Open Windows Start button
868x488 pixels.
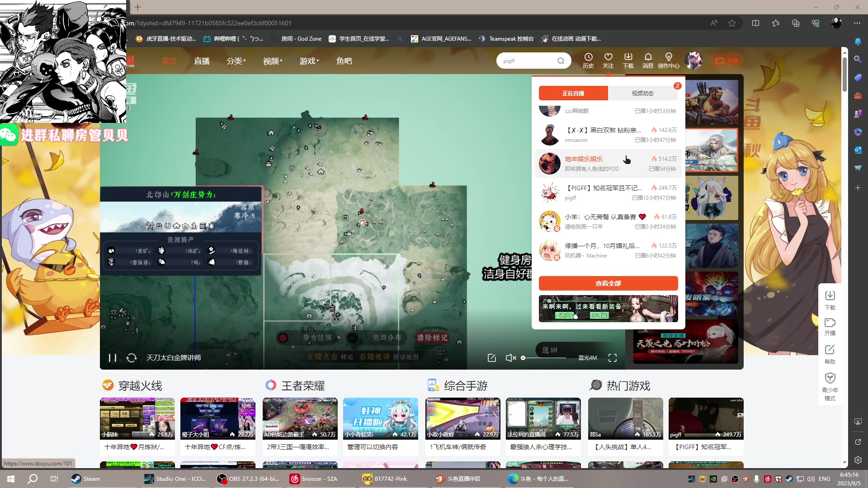(11, 479)
